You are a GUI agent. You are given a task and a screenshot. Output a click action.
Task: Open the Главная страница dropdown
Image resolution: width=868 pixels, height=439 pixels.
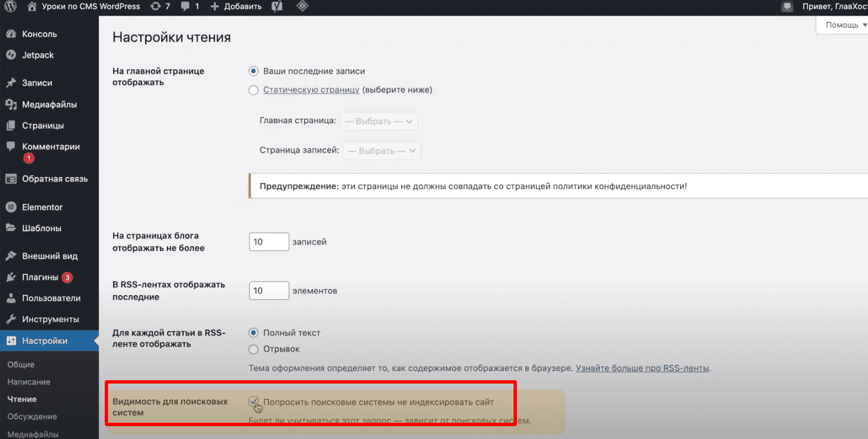(379, 121)
